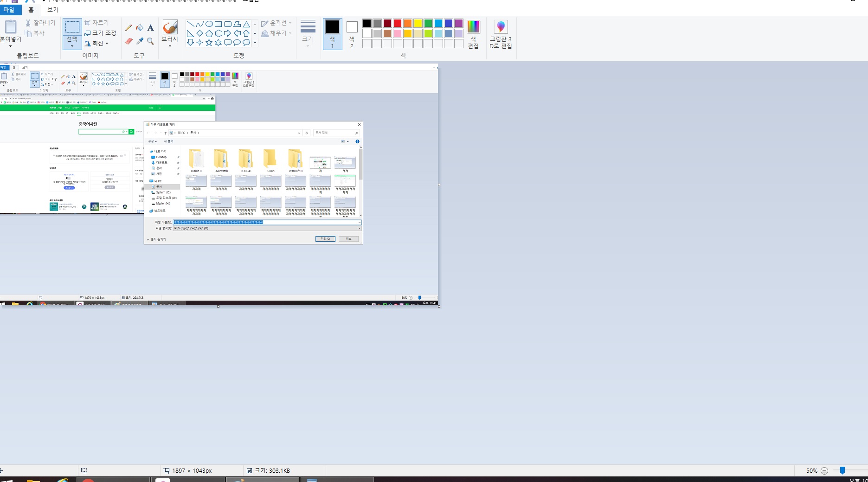Viewport: 868px width, 482px height.
Task: Click 크기 조정 resize button
Action: [x=100, y=33]
